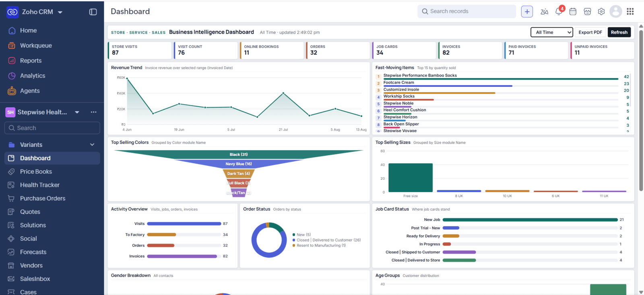Select the Health Tracker menu item
The width and height of the screenshot is (644, 295).
[x=52, y=185]
